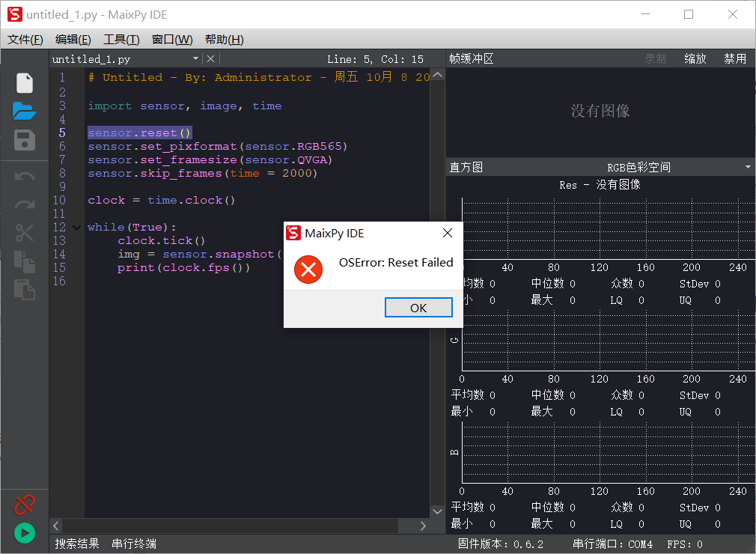
Task: Save the current script
Action: (24, 141)
